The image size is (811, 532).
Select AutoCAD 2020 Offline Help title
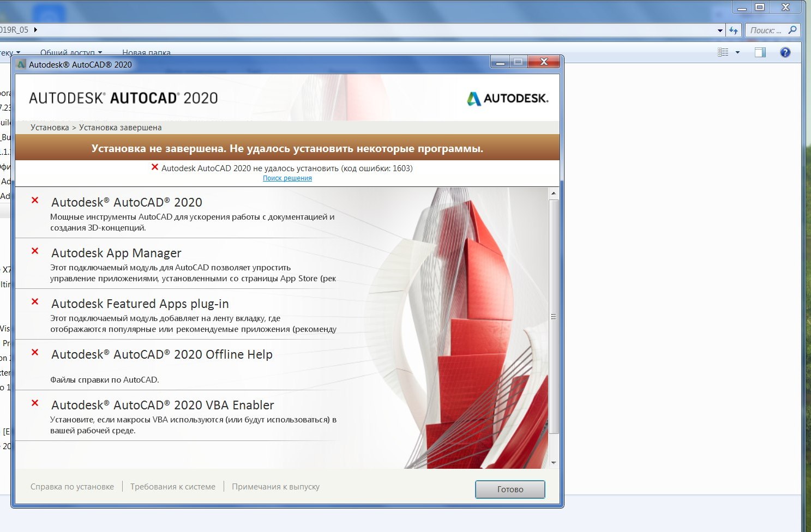pos(162,354)
